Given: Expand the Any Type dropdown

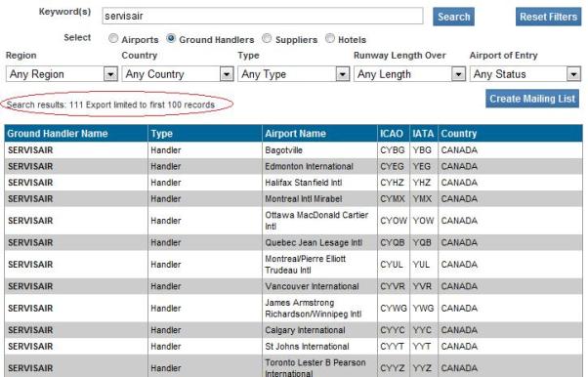Looking at the screenshot, I should (294, 74).
